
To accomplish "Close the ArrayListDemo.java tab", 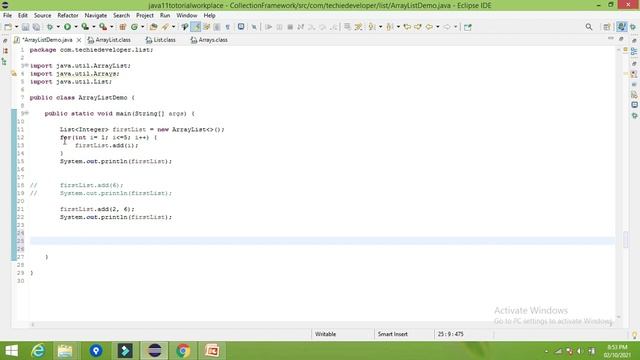I will pos(79,40).
